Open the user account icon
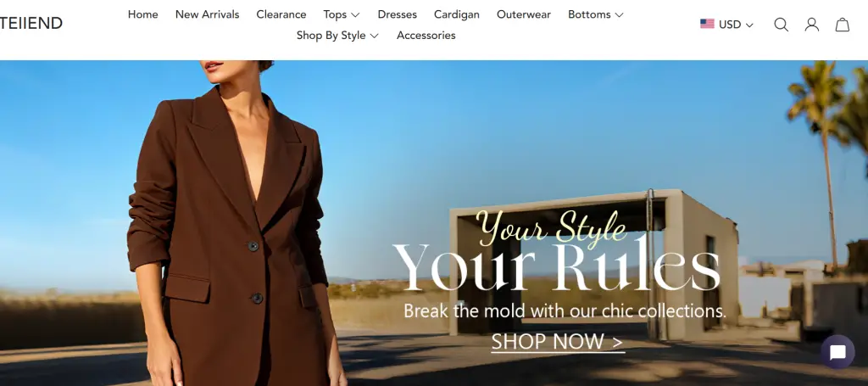868x386 pixels. click(x=811, y=25)
